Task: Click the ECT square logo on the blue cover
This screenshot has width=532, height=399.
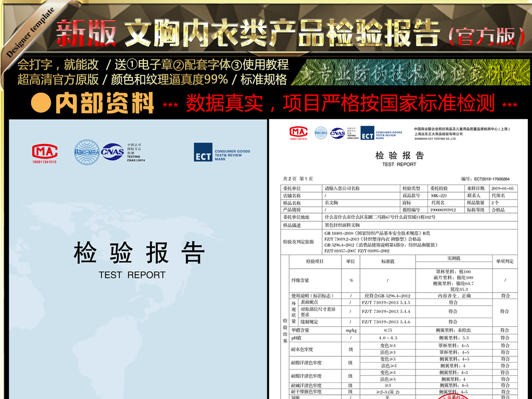Action: coord(203,152)
